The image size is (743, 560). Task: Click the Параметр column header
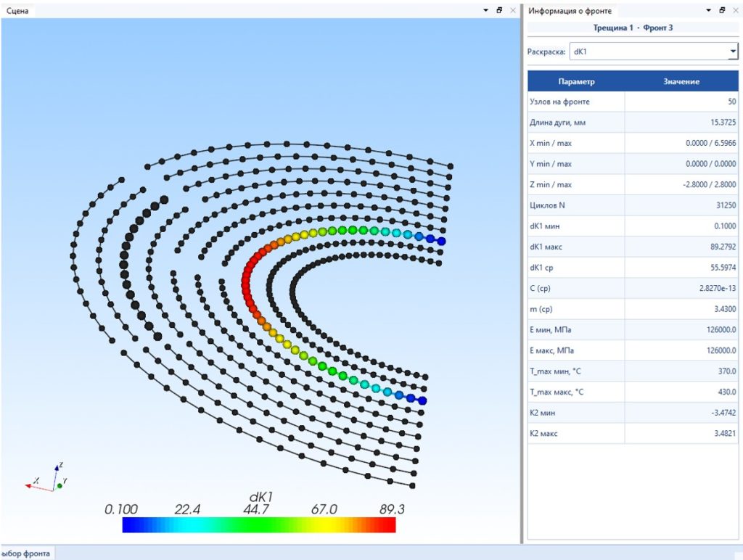[x=576, y=81]
